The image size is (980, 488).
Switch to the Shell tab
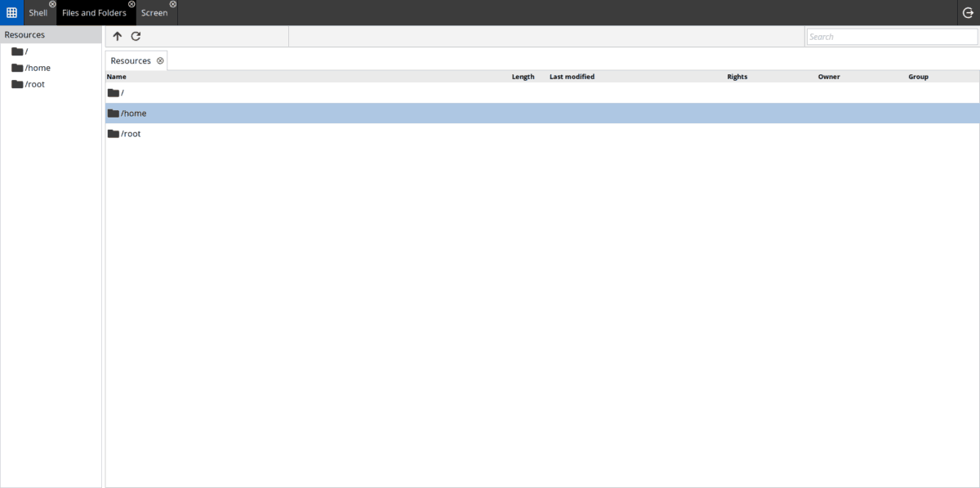[38, 13]
